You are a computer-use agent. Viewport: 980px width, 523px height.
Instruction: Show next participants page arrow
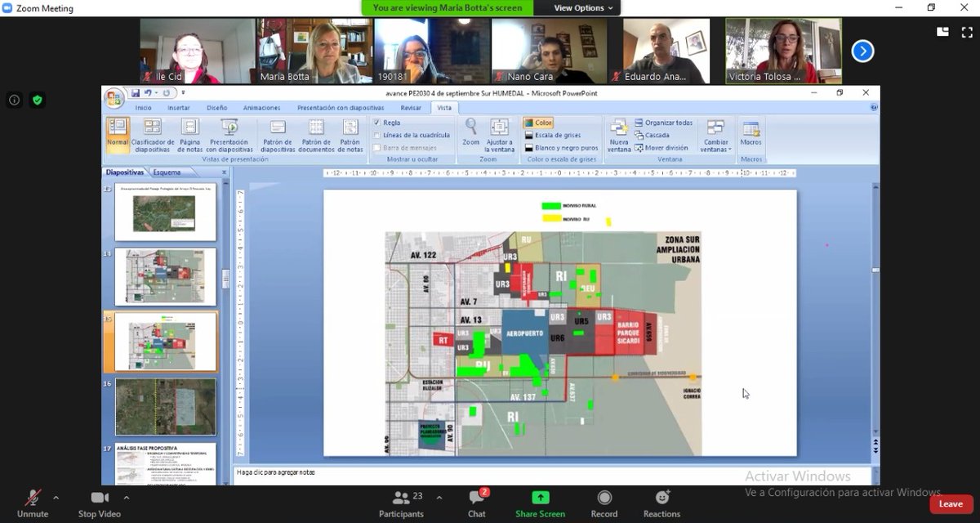862,51
